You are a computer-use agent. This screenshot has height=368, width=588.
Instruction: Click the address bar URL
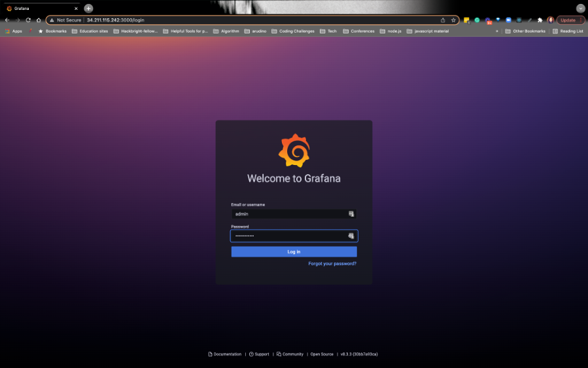(116, 20)
